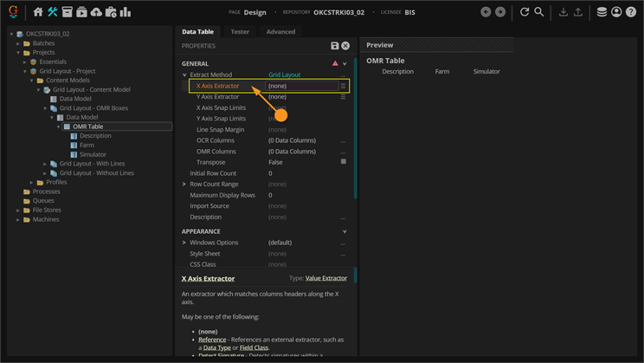Click the cloud upload toolbar icon
Screen dimensions: 644x363
(97, 12)
